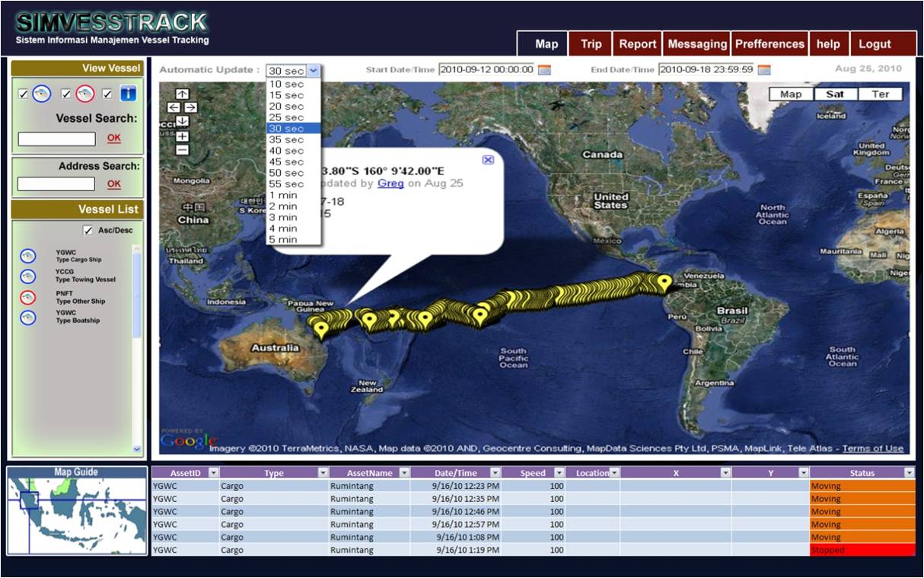Viewport: 924px width, 578px height.
Task: Switch to the Messaging menu
Action: pos(696,43)
